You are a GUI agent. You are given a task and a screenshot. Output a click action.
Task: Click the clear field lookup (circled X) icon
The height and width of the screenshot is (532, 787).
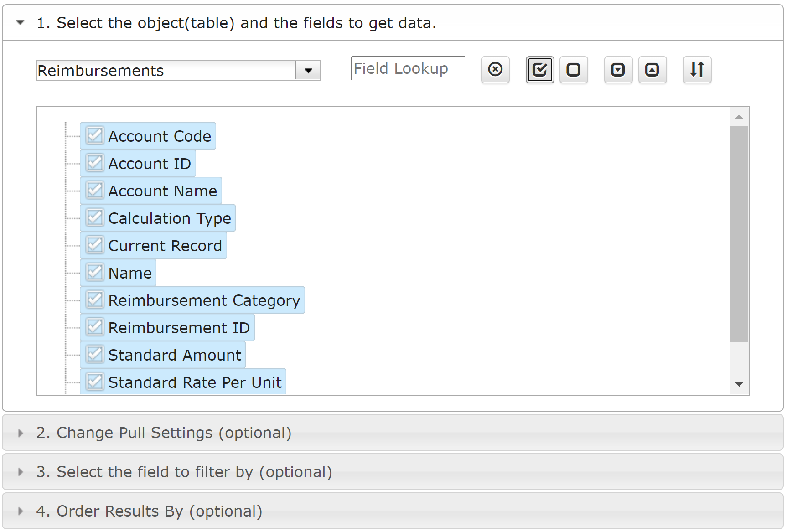coord(495,70)
